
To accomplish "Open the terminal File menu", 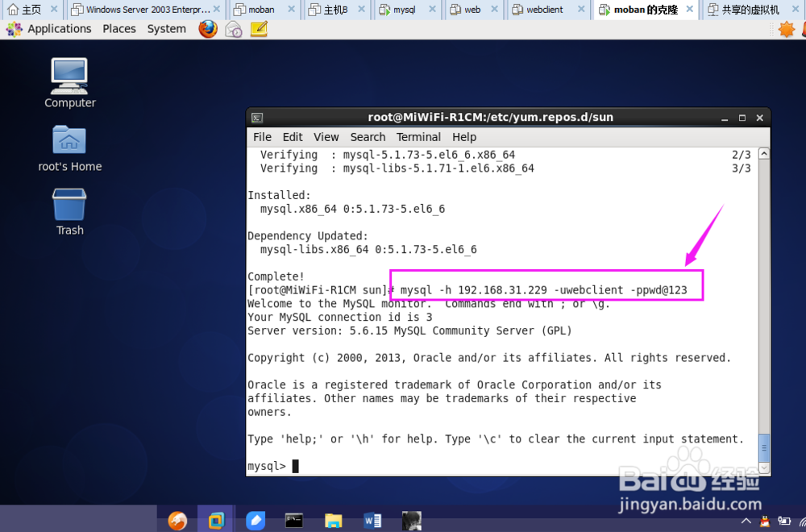I will tap(262, 137).
